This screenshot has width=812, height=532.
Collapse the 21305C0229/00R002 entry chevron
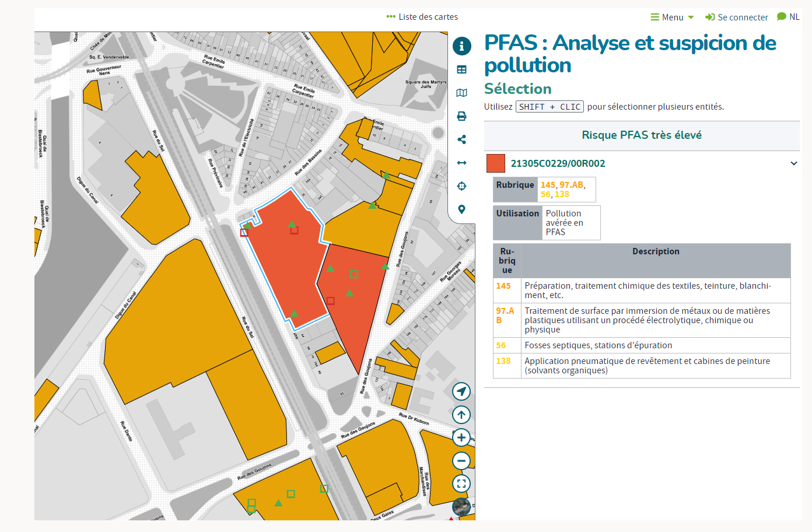pos(794,163)
